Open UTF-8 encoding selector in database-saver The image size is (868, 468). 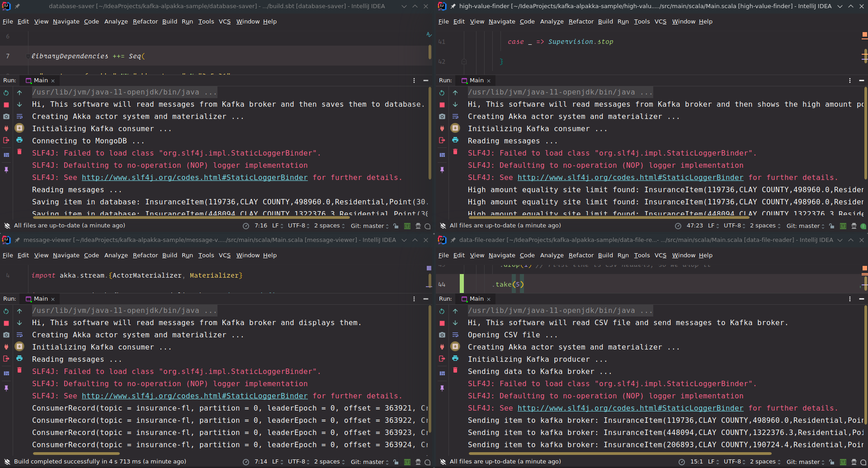point(299,226)
